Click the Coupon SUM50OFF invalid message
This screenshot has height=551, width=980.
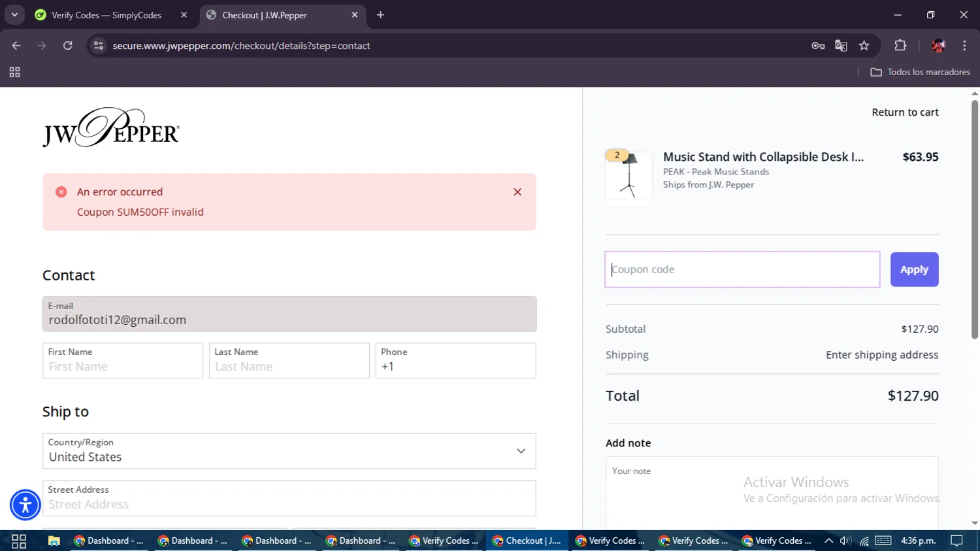(140, 212)
